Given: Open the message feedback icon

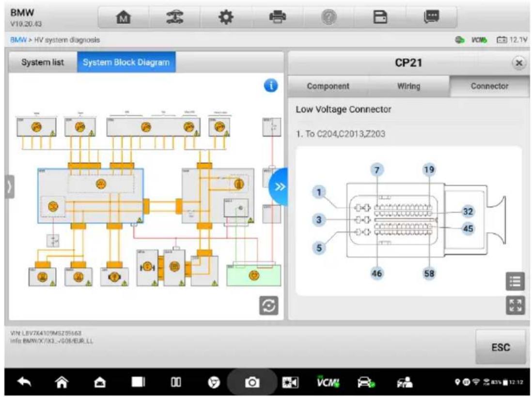Looking at the screenshot, I should 431,17.
